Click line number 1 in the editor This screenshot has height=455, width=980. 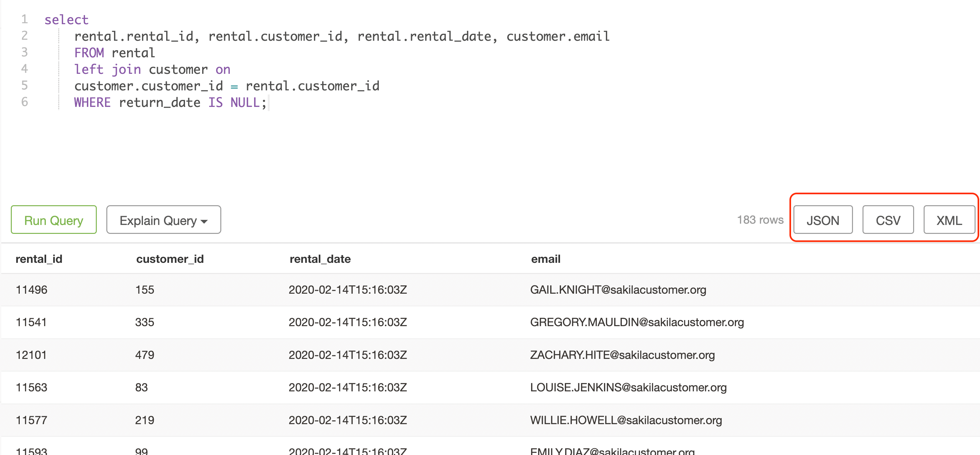[24, 19]
